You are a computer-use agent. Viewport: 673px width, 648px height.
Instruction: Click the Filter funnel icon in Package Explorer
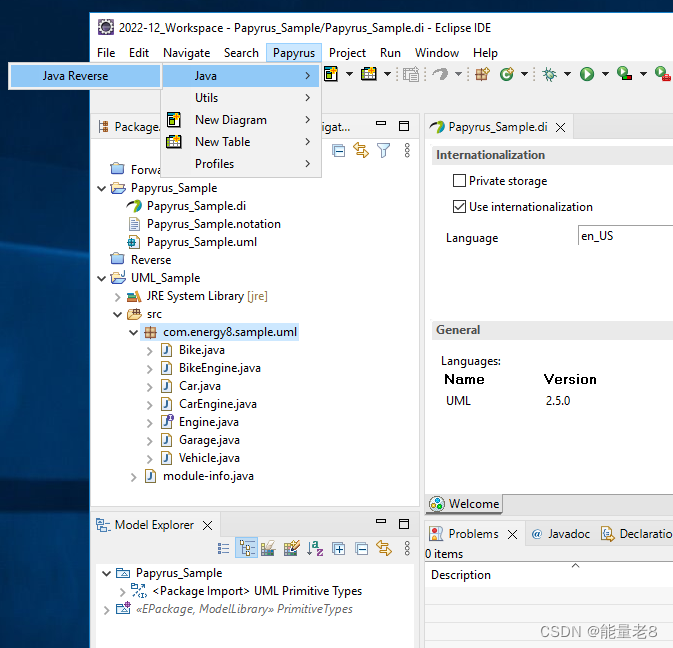pos(383,150)
